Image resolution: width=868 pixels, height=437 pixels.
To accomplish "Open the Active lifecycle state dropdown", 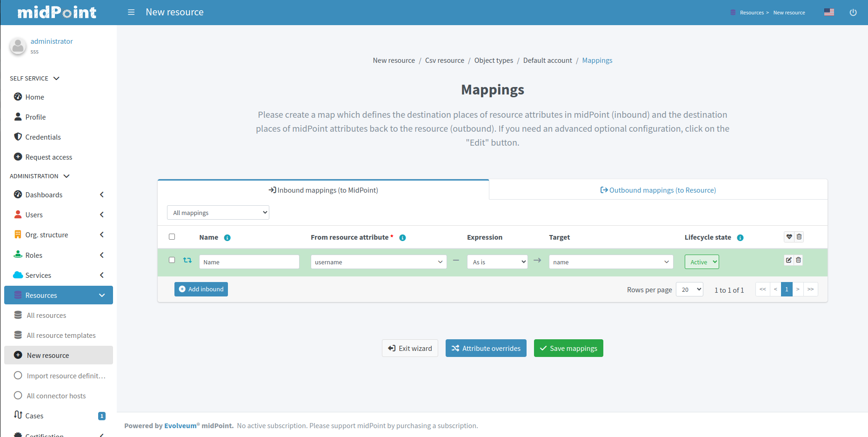I will tap(701, 262).
